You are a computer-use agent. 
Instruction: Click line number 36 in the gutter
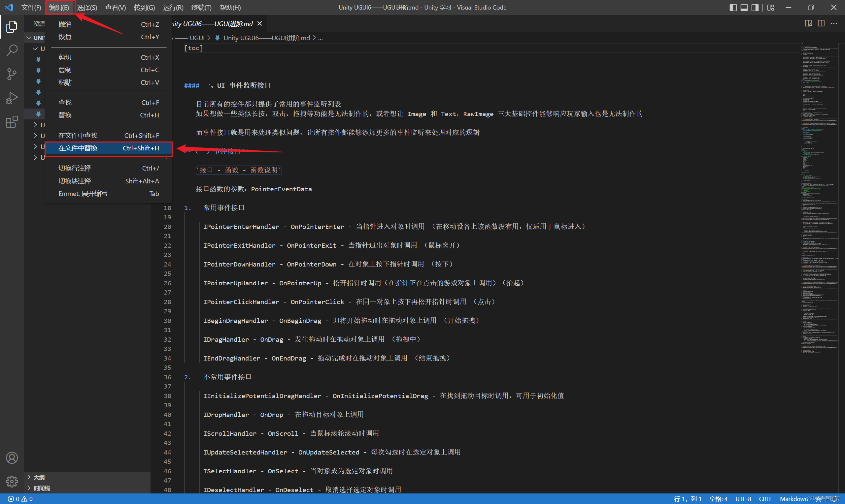pyautogui.click(x=167, y=377)
